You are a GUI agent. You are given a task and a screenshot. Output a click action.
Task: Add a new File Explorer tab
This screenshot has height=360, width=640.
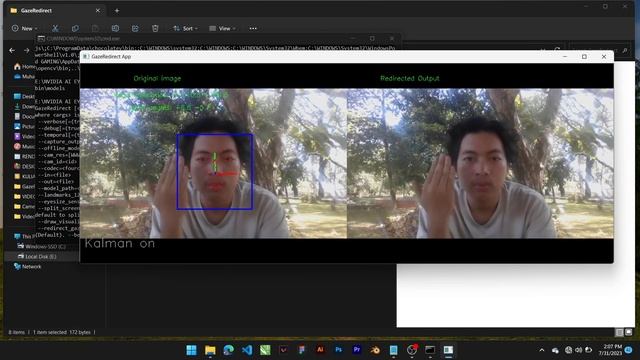point(117,11)
